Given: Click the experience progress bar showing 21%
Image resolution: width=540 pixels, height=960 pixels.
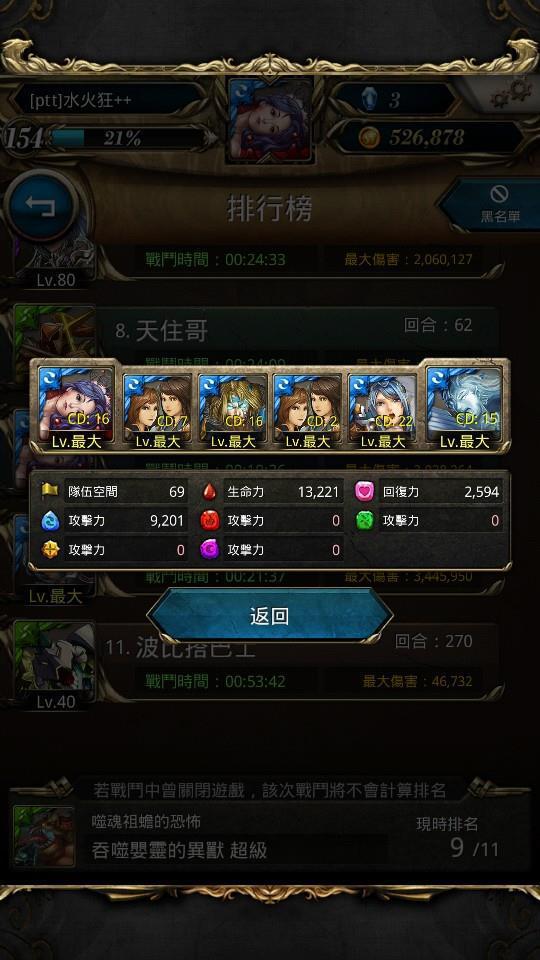Looking at the screenshot, I should point(128,138).
